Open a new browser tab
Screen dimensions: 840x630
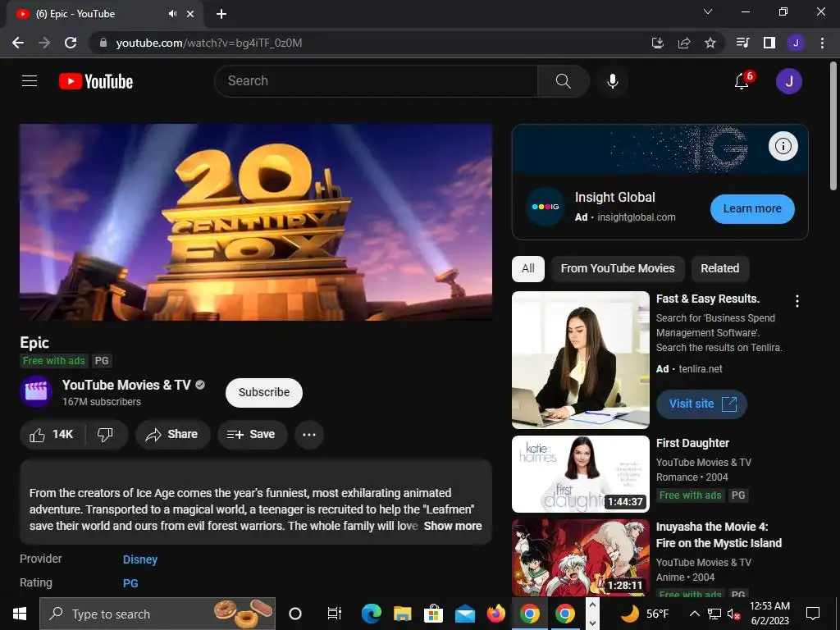click(221, 14)
